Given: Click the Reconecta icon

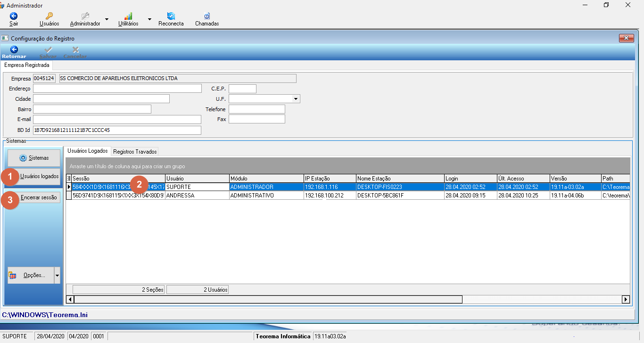Looking at the screenshot, I should pos(171,16).
